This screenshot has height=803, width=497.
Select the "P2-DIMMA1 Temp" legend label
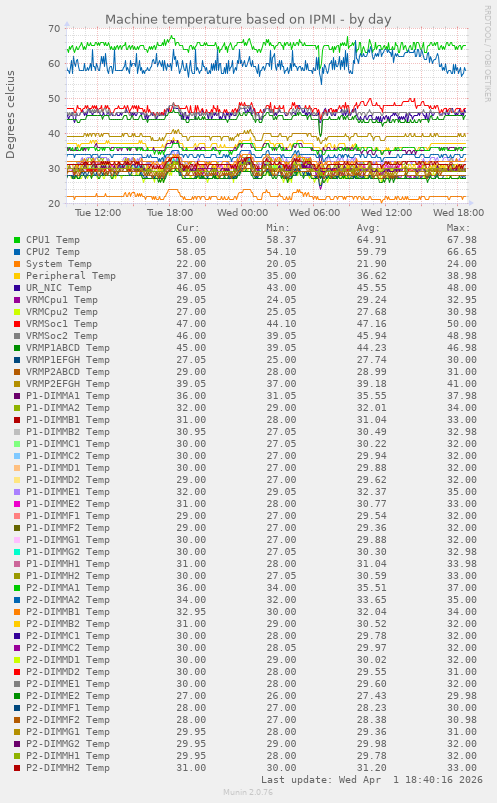68,588
